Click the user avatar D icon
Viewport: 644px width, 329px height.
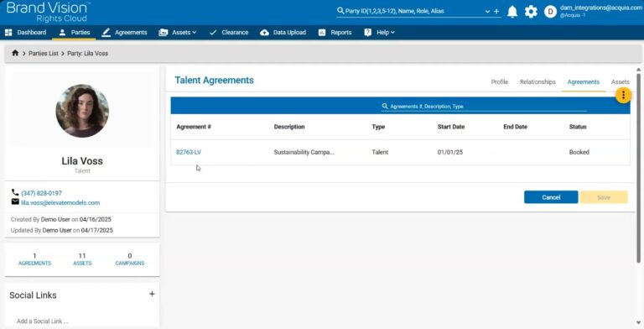pyautogui.click(x=550, y=12)
